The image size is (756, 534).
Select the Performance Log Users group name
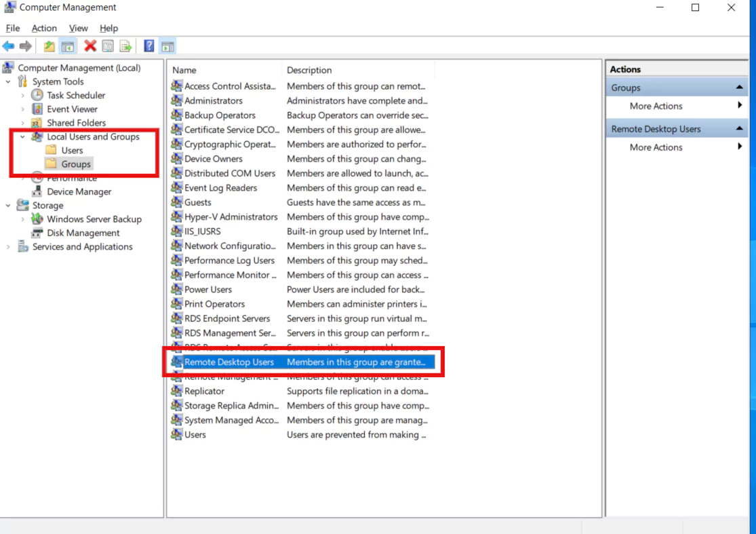pos(229,261)
